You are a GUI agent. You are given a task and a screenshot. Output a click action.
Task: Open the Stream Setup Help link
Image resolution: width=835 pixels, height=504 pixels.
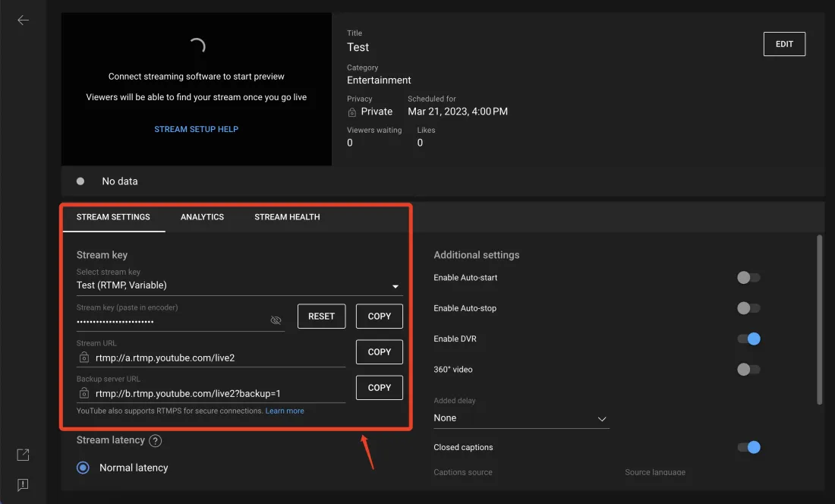(x=196, y=129)
